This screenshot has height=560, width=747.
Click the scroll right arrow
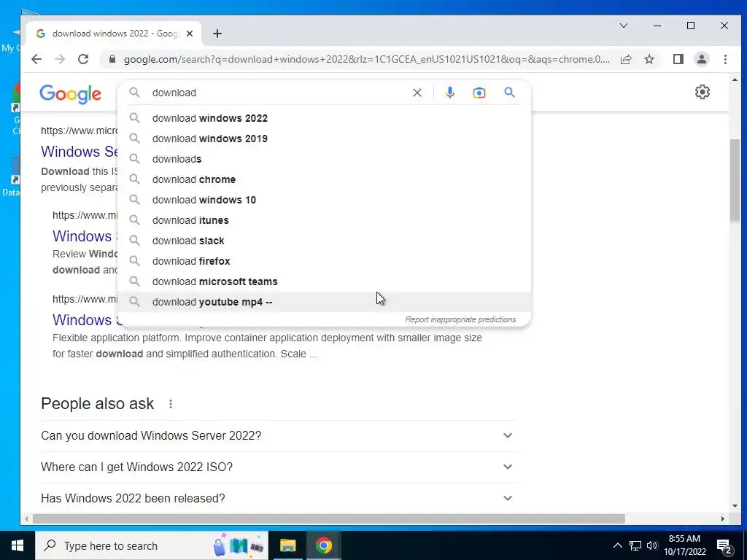723,518
